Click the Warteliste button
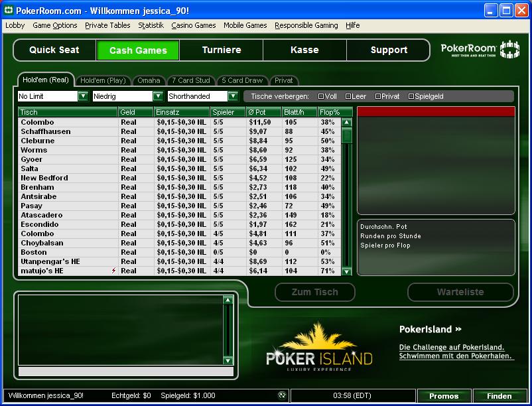 460,292
